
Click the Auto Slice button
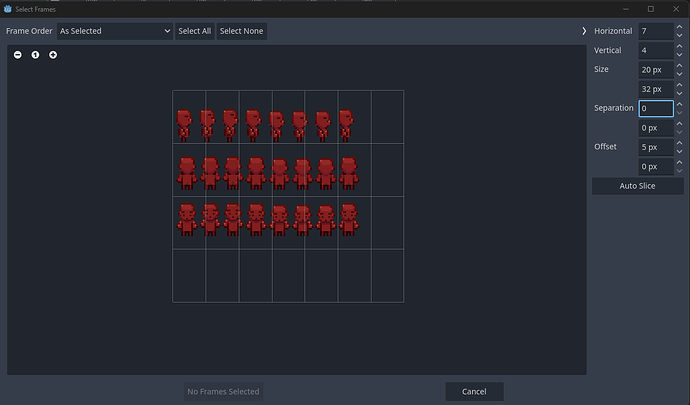coord(638,186)
